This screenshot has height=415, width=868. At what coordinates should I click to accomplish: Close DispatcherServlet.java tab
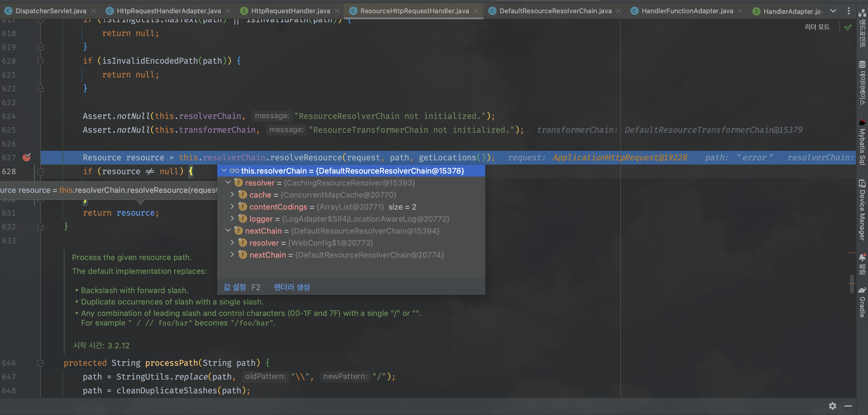(94, 11)
